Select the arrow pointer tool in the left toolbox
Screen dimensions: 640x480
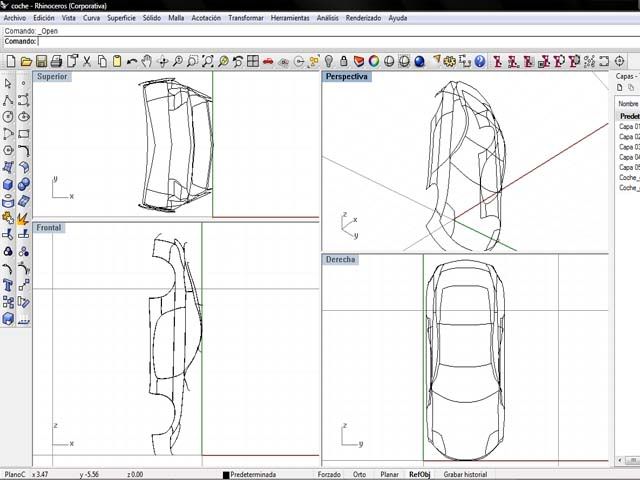point(8,82)
